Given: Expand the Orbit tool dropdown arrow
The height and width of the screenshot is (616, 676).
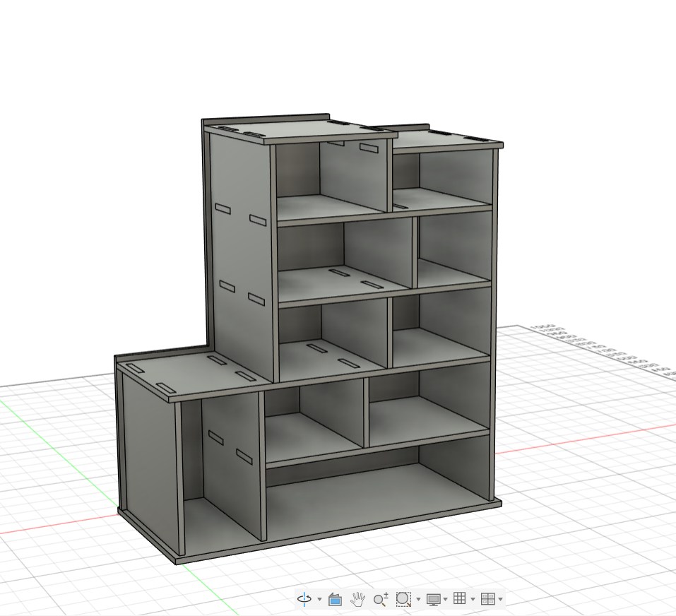Looking at the screenshot, I should [319, 598].
